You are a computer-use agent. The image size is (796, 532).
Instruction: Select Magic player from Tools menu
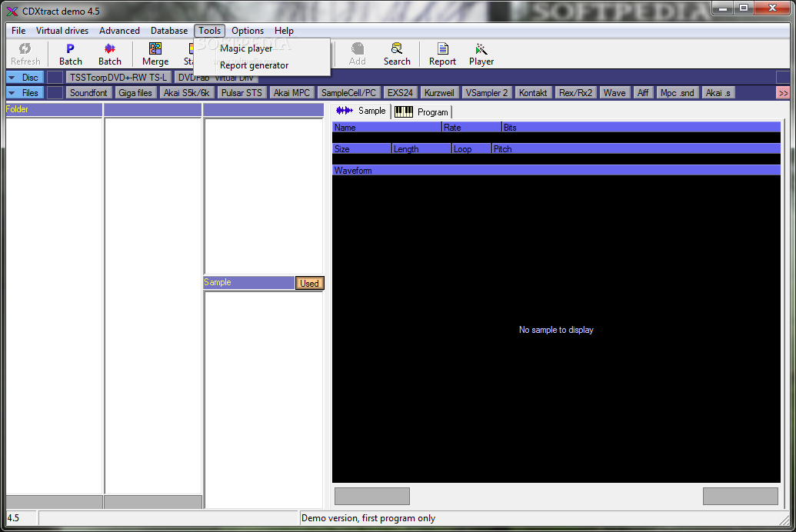(x=262, y=48)
